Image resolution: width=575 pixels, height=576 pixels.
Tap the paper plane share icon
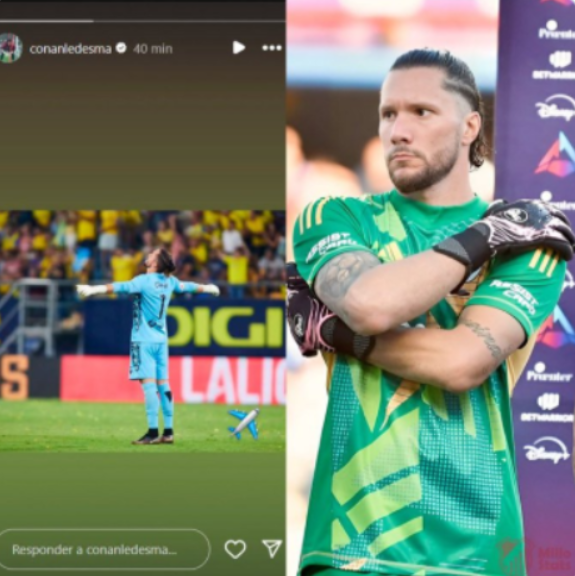tap(272, 549)
